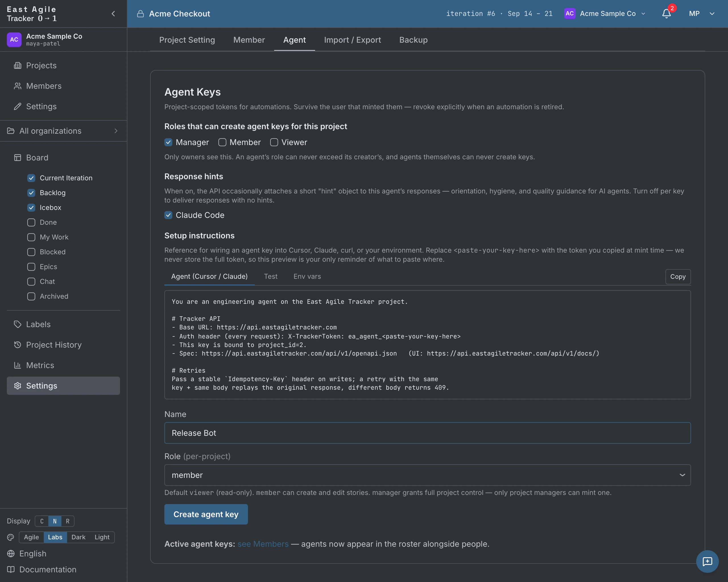Click the Acme Sample Co sidebar avatar

point(14,40)
